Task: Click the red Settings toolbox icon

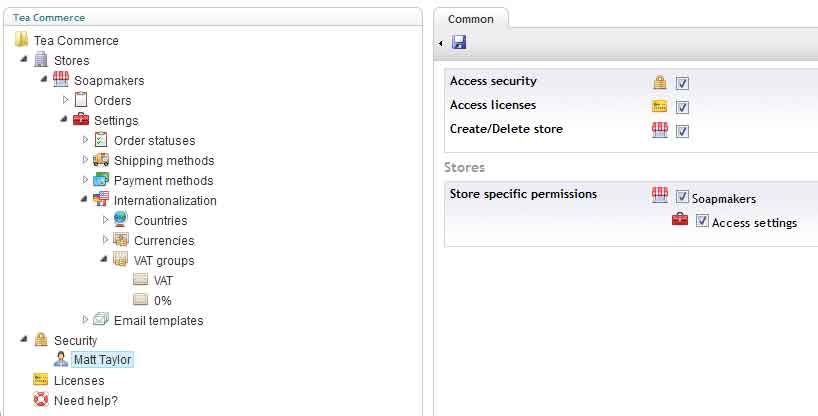Action: click(x=81, y=120)
